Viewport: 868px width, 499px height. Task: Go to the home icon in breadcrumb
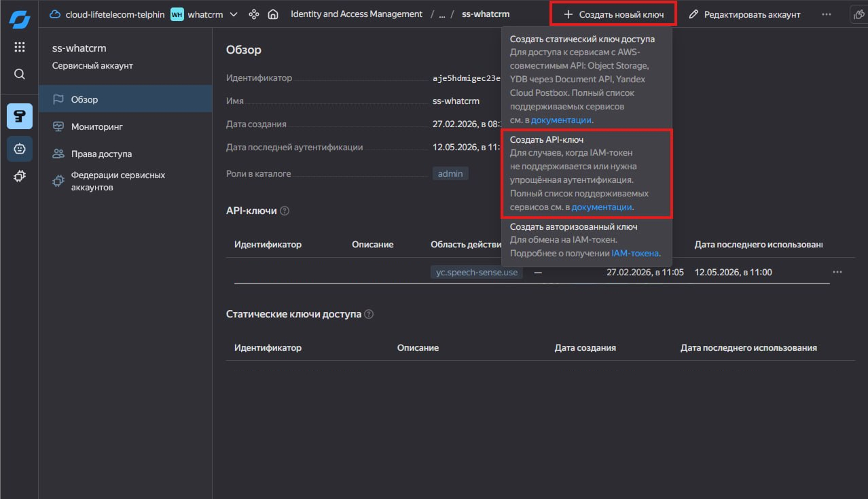273,14
